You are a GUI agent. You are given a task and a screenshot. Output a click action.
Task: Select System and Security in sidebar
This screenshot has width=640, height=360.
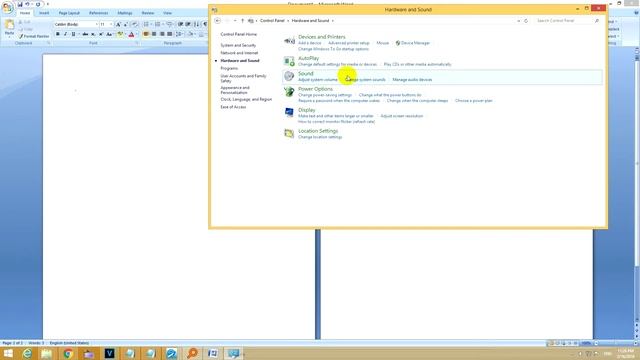[238, 45]
